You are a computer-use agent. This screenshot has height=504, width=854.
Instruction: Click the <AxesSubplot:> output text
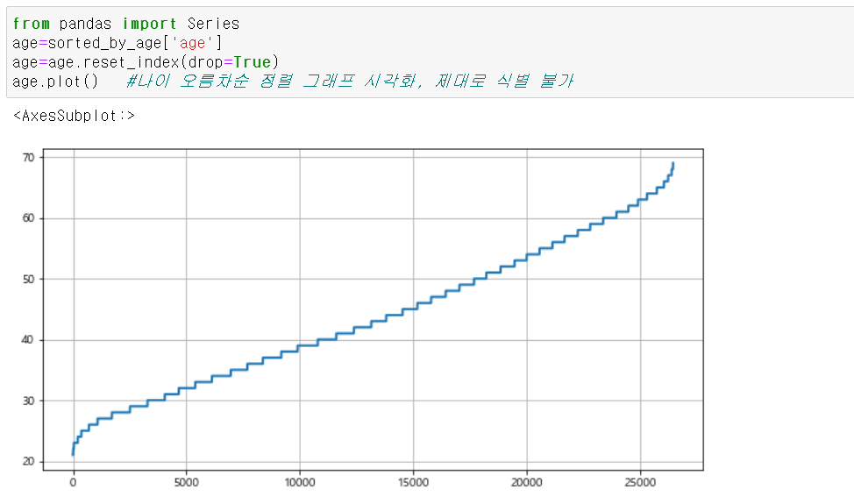point(74,116)
